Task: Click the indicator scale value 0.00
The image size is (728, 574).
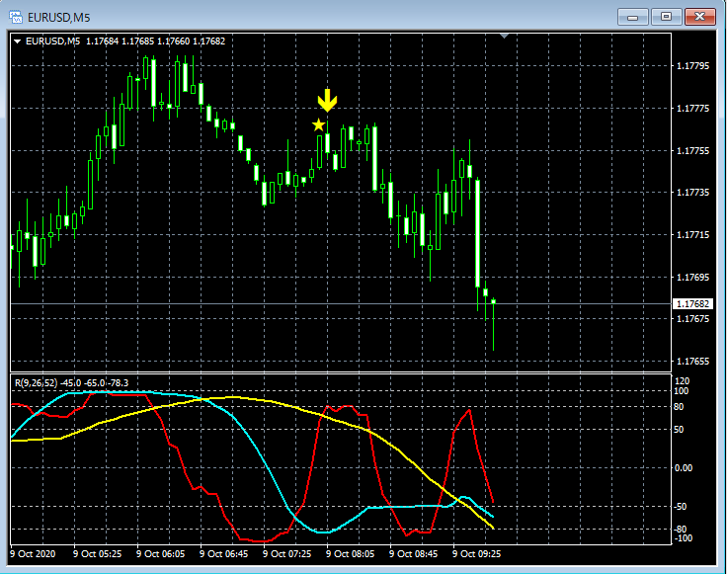Action: [x=684, y=467]
